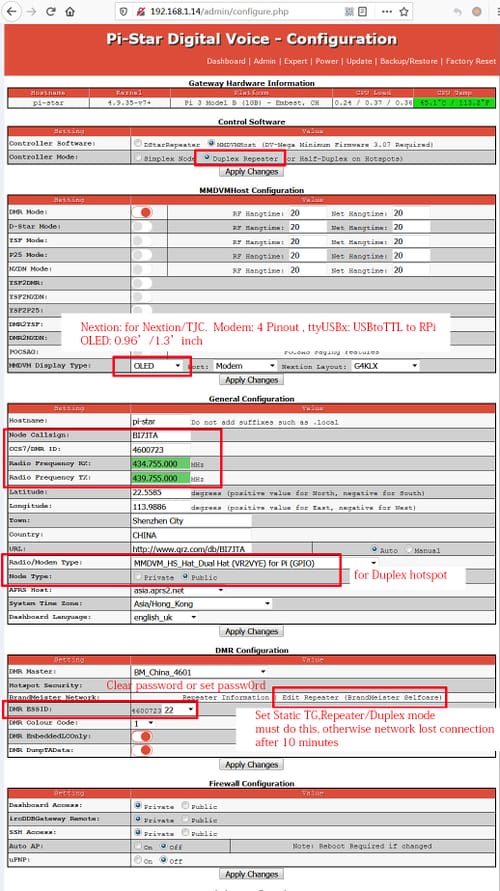Click the Radio Frequency RX field
The height and width of the screenshot is (891, 500).
[161, 464]
